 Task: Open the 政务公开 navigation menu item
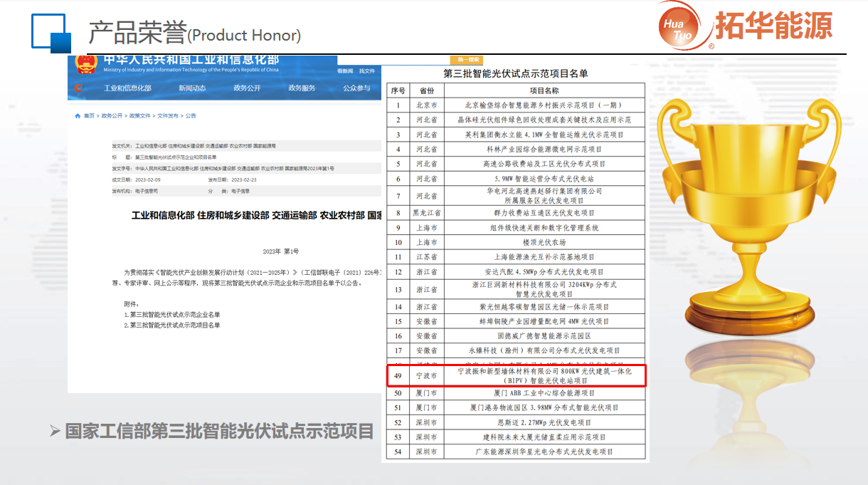point(247,88)
